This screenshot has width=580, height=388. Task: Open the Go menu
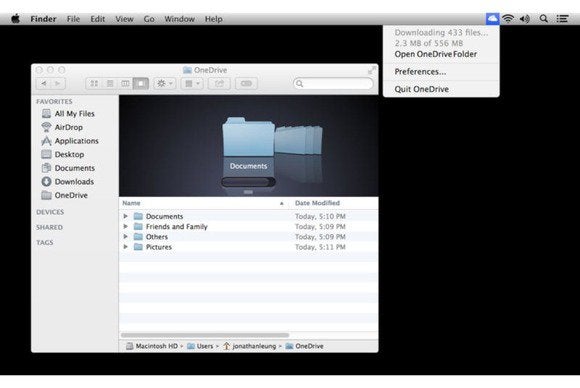pos(149,19)
